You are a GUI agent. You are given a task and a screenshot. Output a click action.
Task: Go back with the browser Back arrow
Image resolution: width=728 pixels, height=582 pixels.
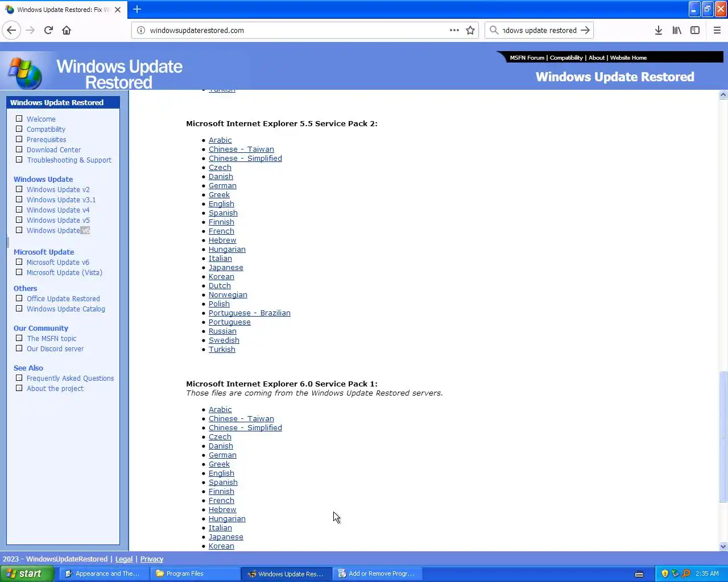(x=11, y=30)
